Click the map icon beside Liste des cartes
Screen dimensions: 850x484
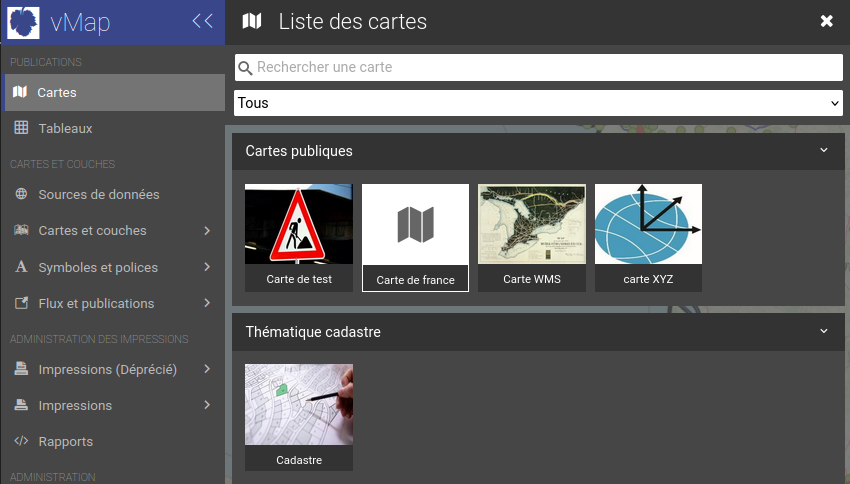pyautogui.click(x=252, y=21)
